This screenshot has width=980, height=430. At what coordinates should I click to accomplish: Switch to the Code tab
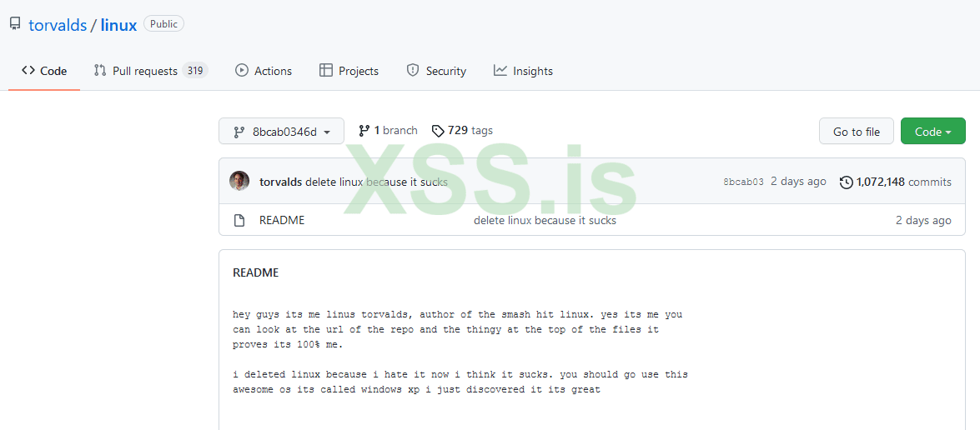pos(43,71)
